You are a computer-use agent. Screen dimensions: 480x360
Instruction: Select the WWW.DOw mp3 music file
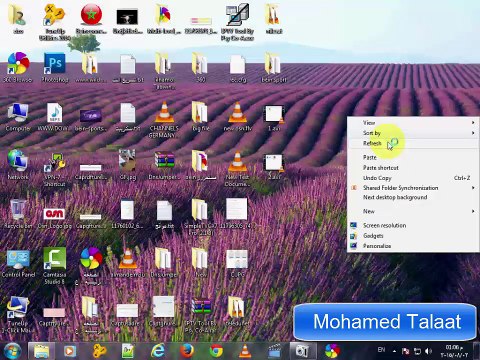(54, 117)
